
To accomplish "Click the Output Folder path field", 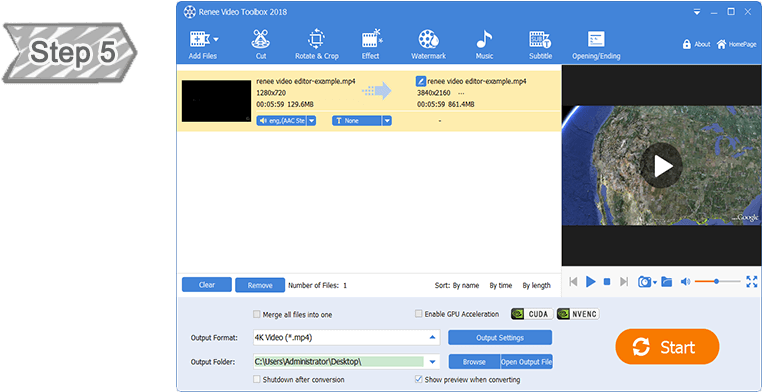I will coord(338,361).
